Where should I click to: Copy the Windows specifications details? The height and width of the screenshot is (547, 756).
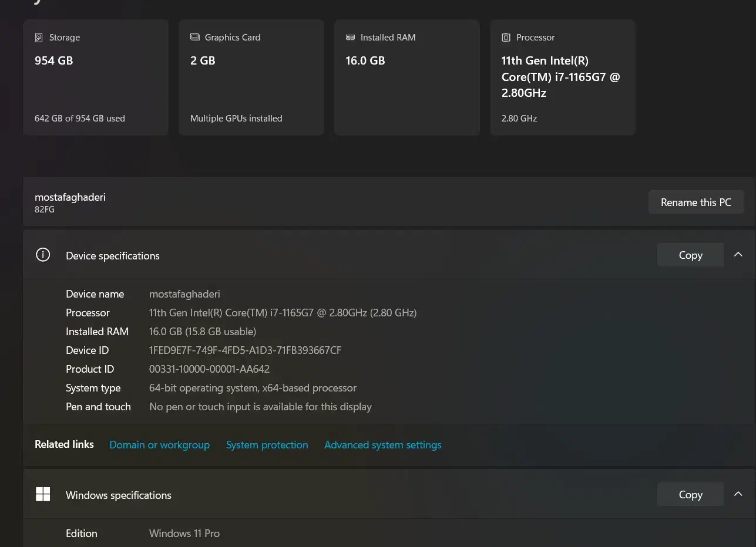tap(690, 494)
